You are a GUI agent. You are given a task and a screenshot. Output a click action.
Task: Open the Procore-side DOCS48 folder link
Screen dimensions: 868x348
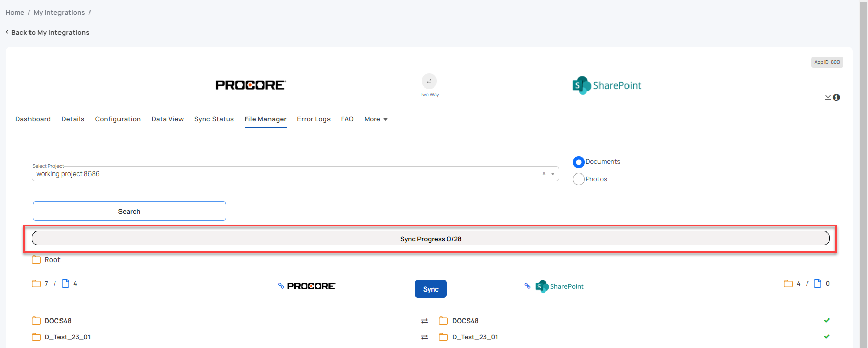(x=58, y=321)
